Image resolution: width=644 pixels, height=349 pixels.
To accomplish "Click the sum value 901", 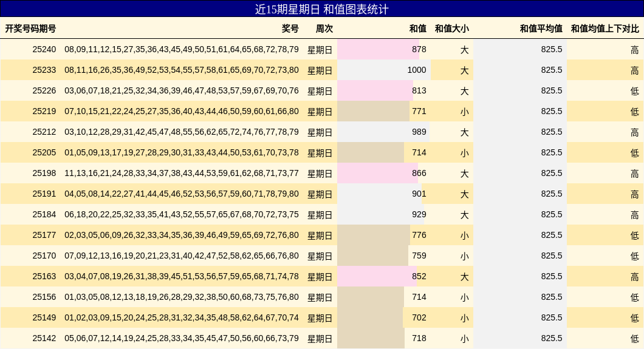I will [x=419, y=194].
